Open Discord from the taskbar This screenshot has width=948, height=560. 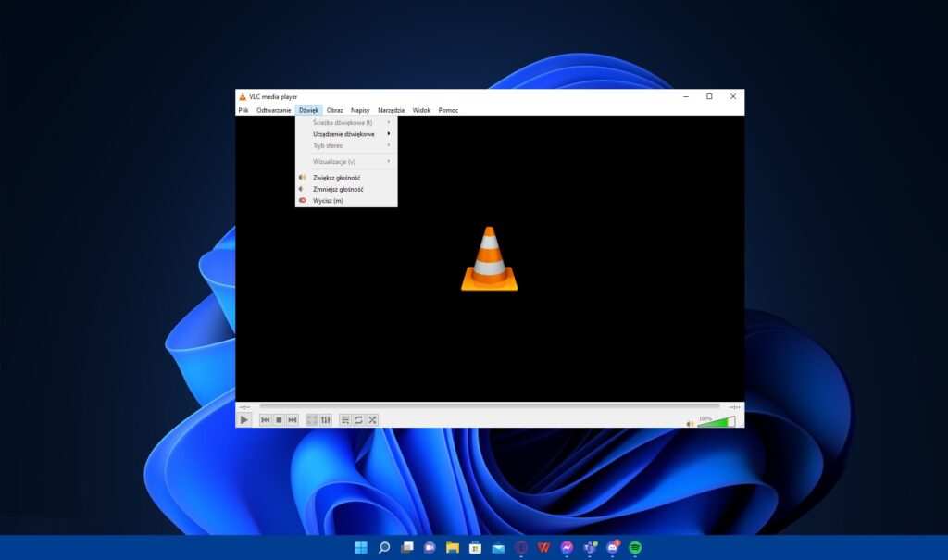(x=613, y=548)
